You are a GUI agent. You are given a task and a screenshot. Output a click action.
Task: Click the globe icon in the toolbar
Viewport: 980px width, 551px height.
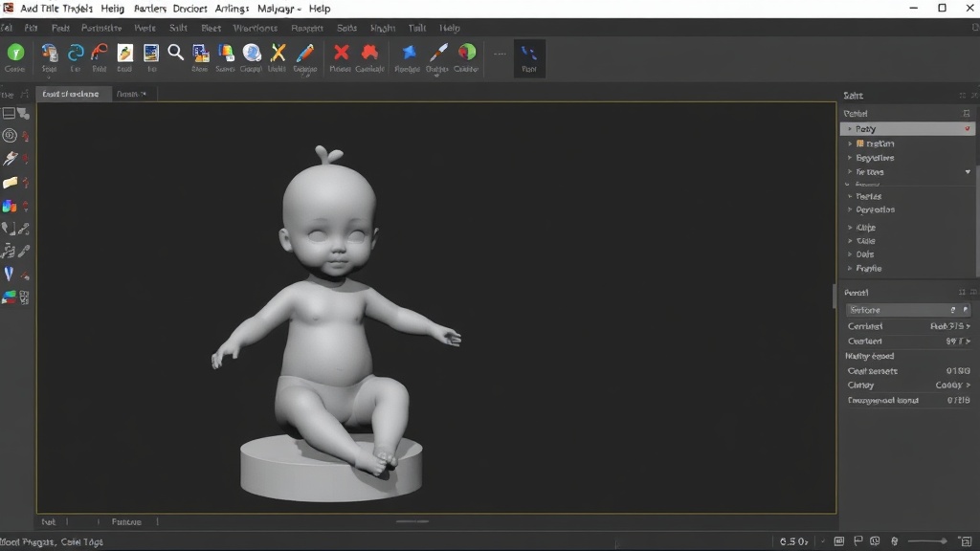pos(252,53)
